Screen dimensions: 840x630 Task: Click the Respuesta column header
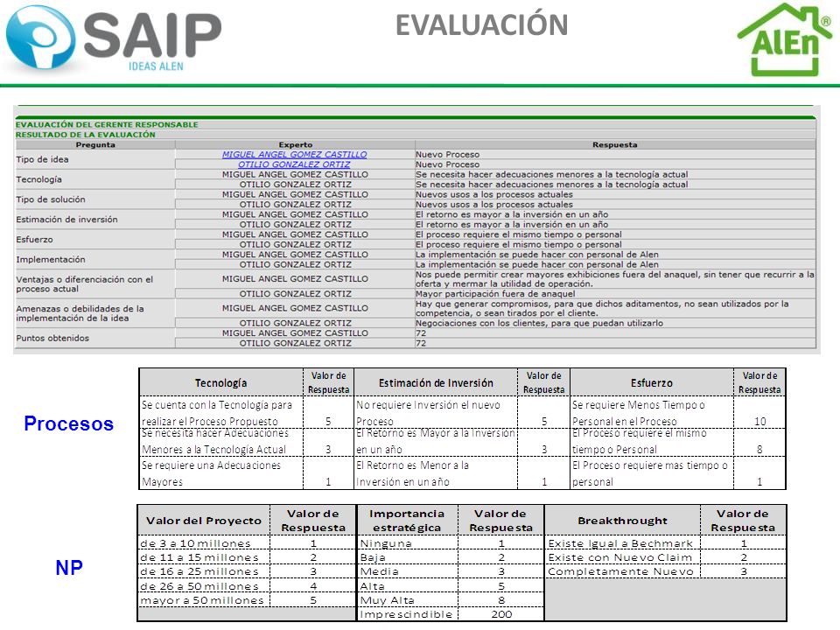615,144
